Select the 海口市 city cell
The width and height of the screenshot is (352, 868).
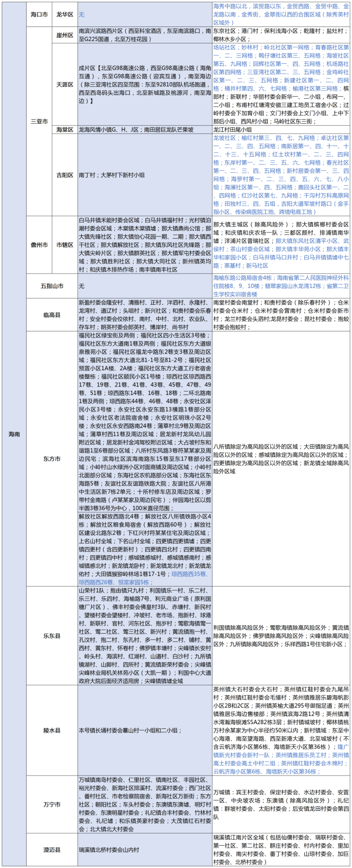pyautogui.click(x=39, y=14)
